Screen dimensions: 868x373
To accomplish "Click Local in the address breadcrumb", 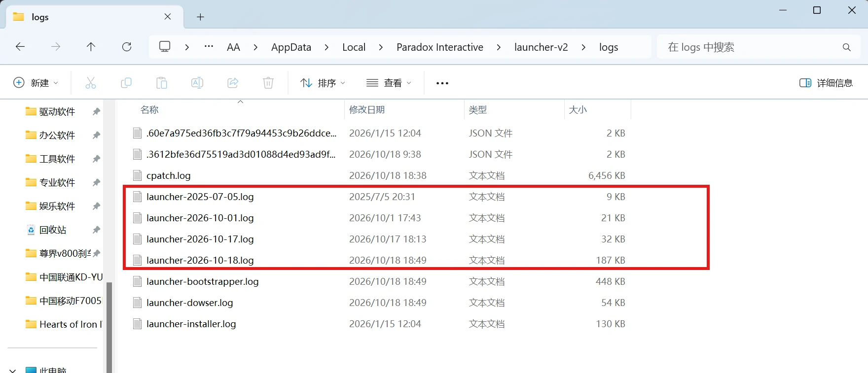I will tap(354, 47).
